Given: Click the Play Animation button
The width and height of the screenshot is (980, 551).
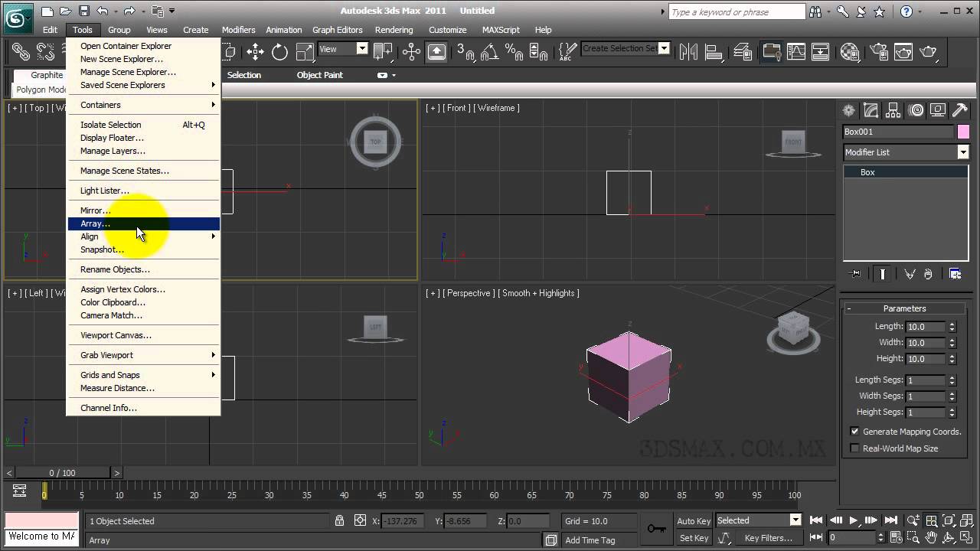Looking at the screenshot, I should pos(854,520).
